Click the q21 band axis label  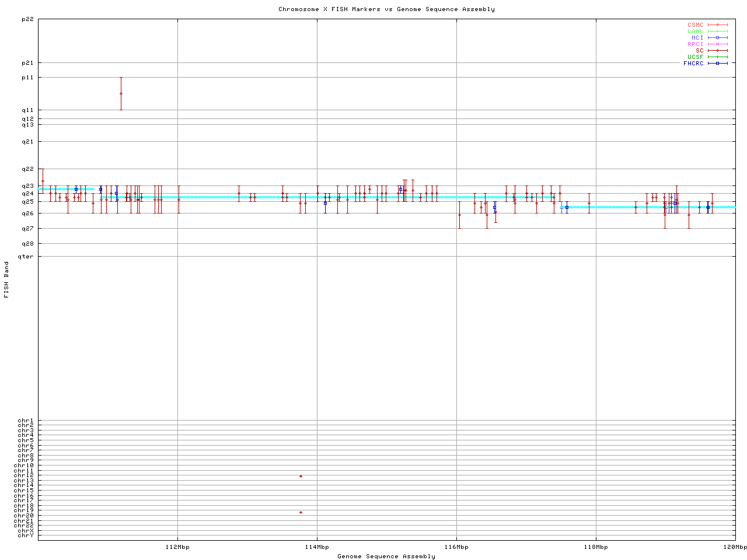(27, 141)
